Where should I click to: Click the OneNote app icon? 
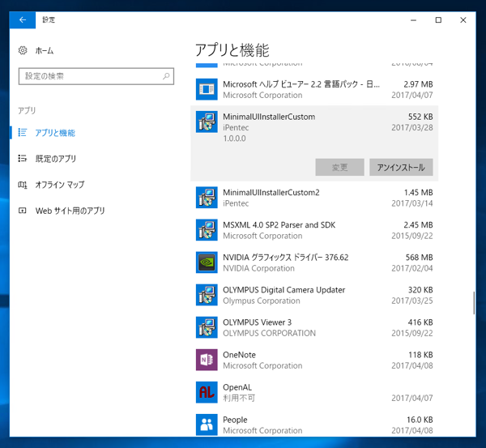point(207,360)
